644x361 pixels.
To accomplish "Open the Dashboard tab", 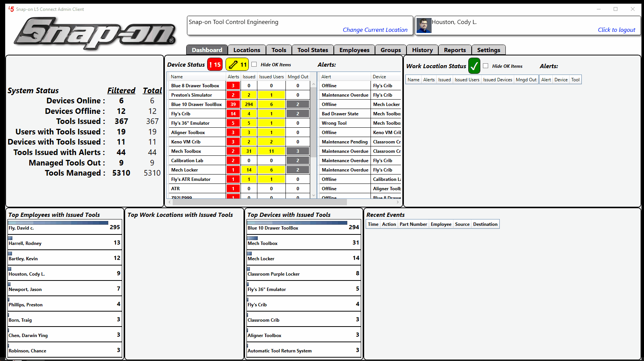I will [x=207, y=50].
